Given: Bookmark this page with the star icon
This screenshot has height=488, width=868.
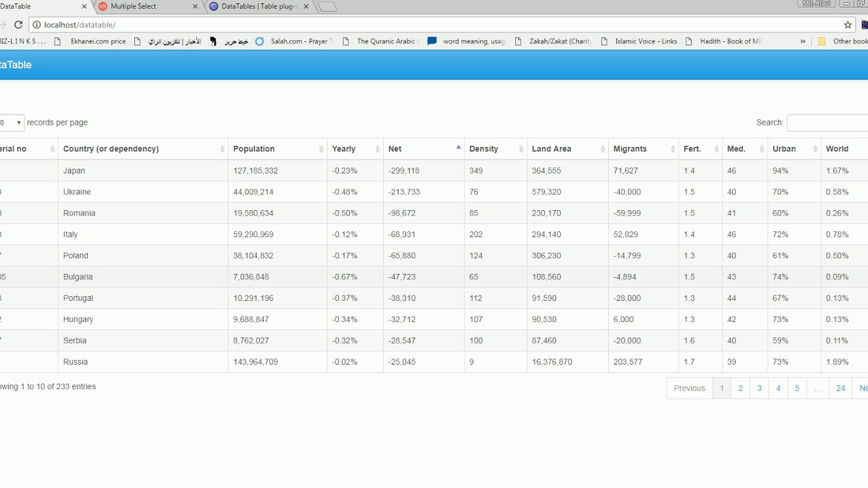Looking at the screenshot, I should click(848, 24).
